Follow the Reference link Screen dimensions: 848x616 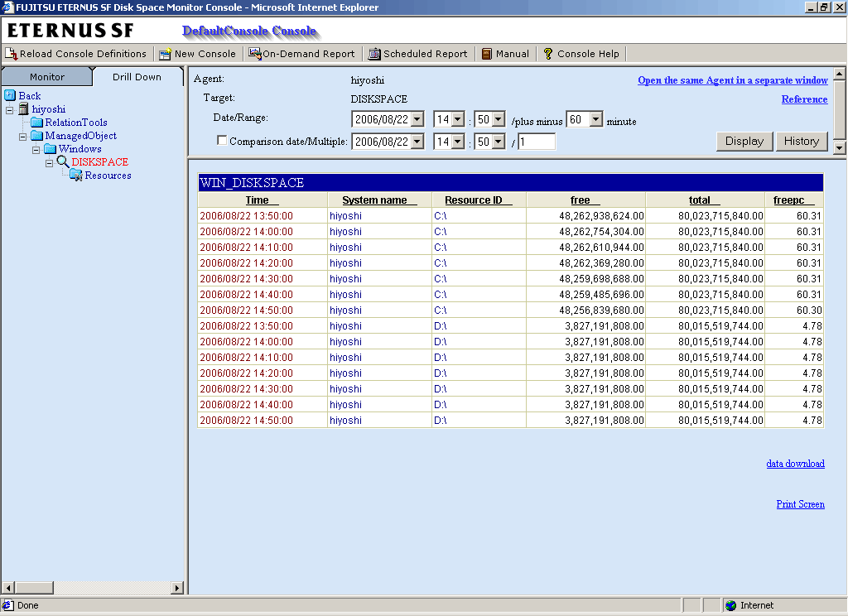804,99
